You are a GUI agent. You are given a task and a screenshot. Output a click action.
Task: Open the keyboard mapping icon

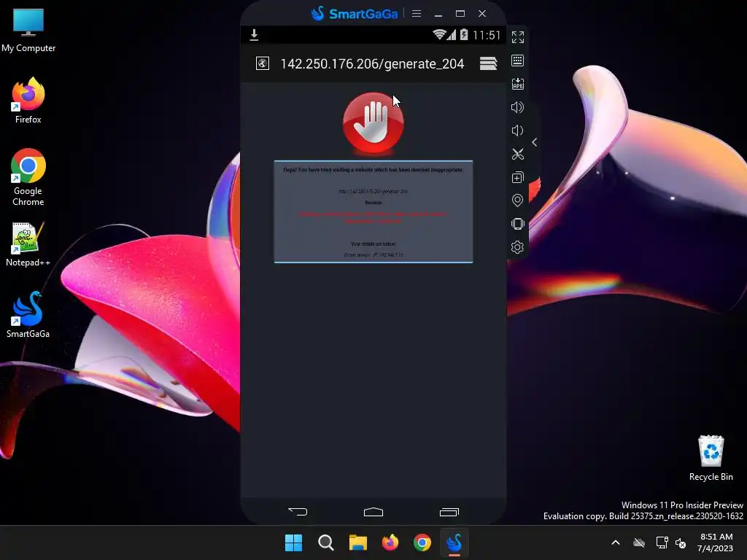pos(517,61)
